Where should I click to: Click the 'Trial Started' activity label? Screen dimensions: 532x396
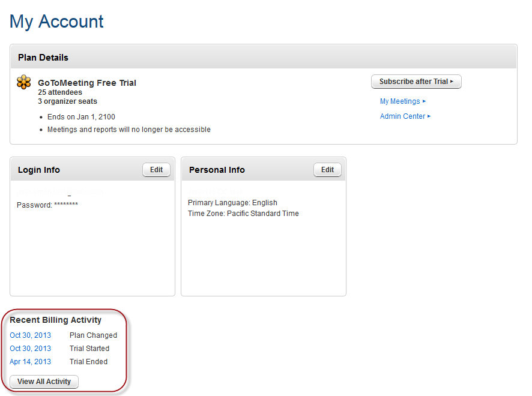point(89,349)
